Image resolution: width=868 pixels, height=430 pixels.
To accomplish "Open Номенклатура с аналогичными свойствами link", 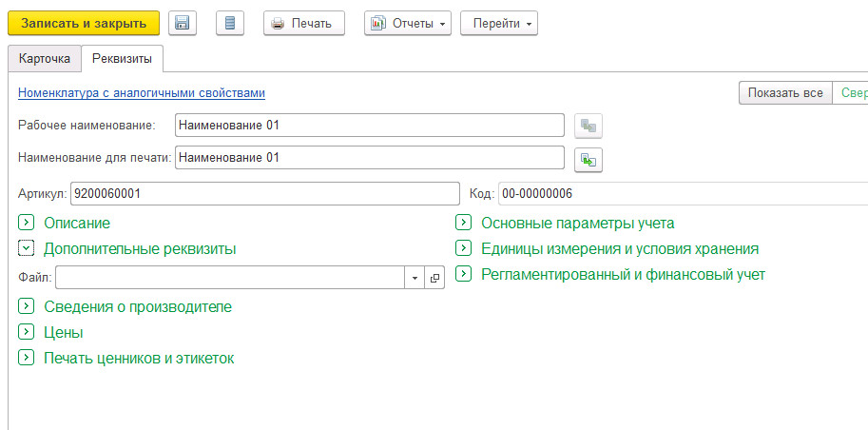I will coord(141,93).
